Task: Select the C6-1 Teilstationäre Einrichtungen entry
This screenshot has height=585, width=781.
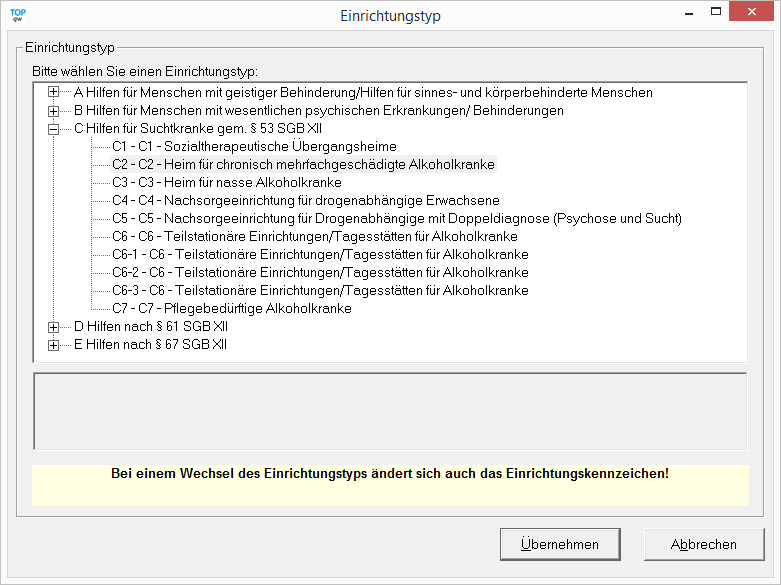Action: point(320,255)
